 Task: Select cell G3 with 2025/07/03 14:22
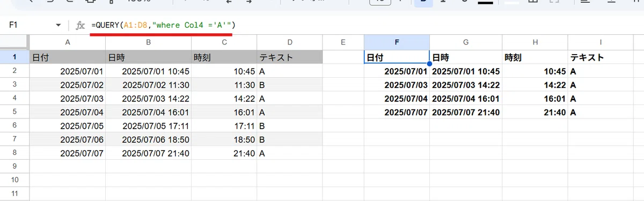466,85
